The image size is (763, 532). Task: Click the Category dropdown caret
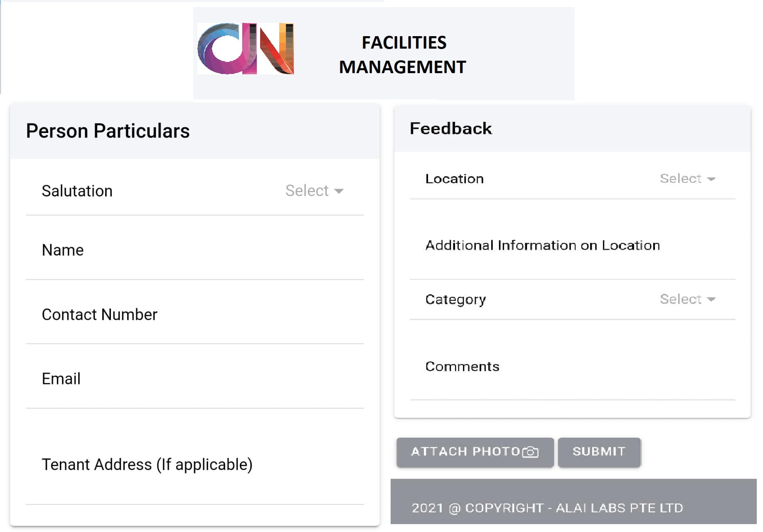[x=711, y=300]
